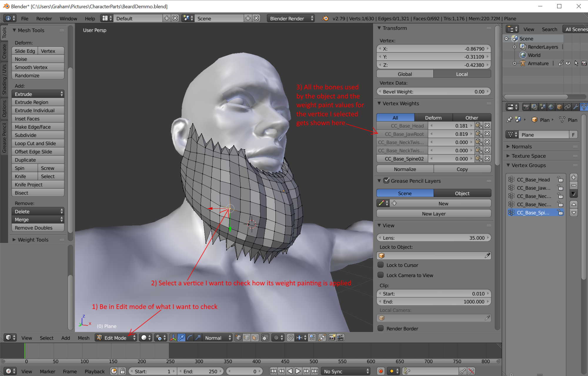The image size is (588, 376).
Task: Add a new vertex group with the plus button
Action: pos(574,177)
